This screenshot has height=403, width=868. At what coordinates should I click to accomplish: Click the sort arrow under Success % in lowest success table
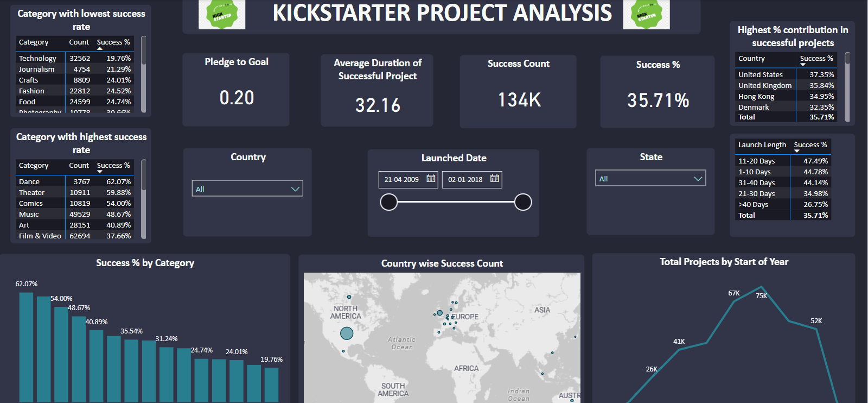coord(100,49)
